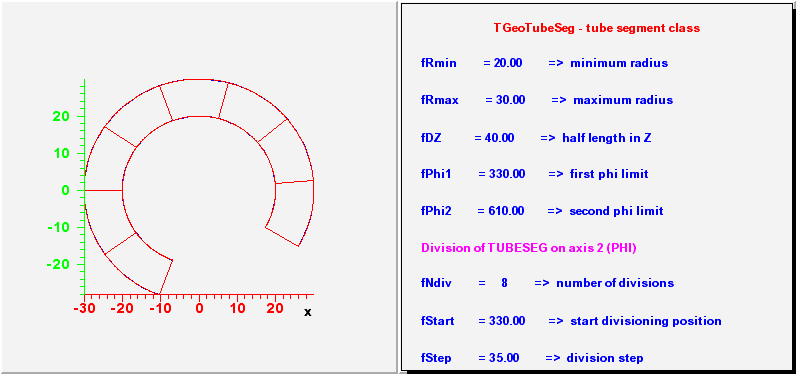Click the tube segment's lower-right end face

(x=282, y=236)
